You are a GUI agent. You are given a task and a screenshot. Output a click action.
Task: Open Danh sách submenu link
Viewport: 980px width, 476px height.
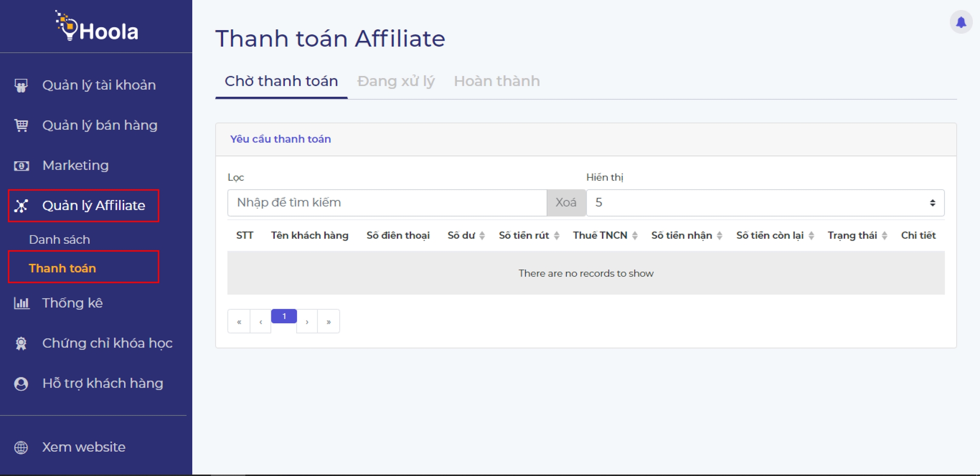click(60, 239)
